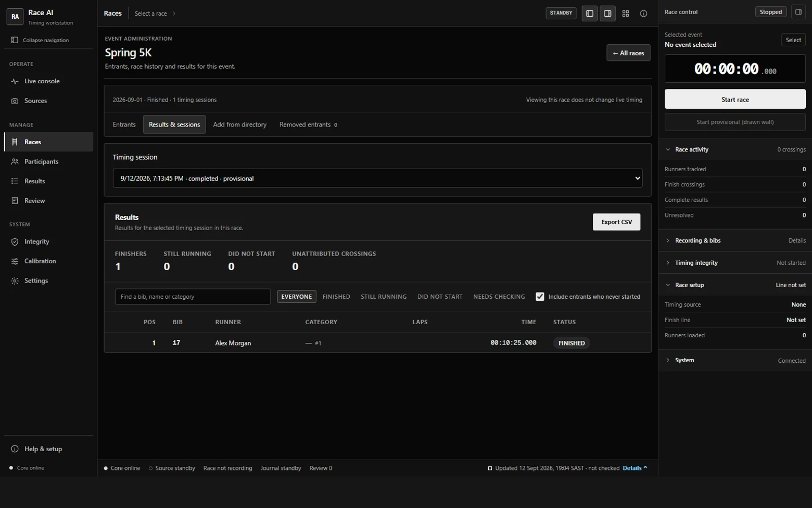The height and width of the screenshot is (508, 812).
Task: Open the Participants section
Action: (48, 162)
